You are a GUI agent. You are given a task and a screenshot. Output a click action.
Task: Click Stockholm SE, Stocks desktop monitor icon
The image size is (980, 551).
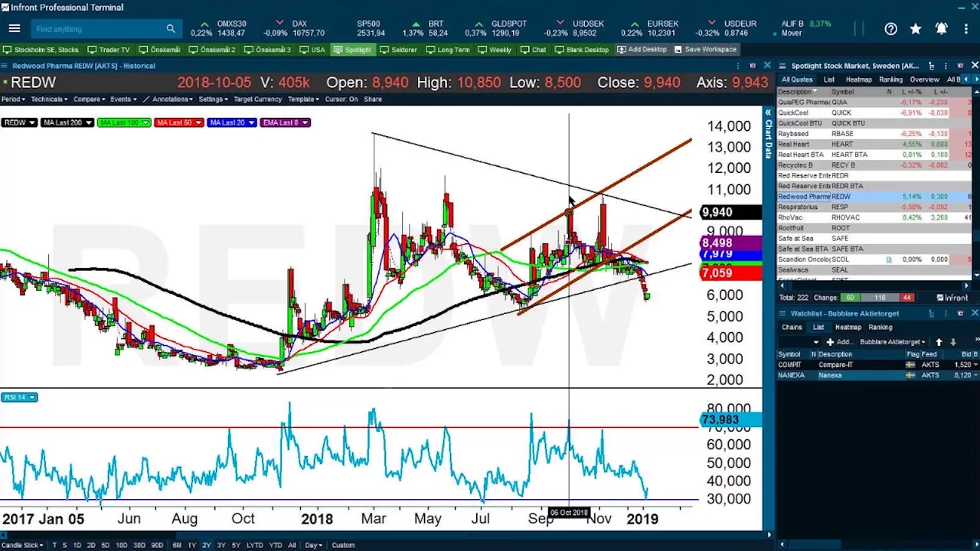pyautogui.click(x=7, y=50)
